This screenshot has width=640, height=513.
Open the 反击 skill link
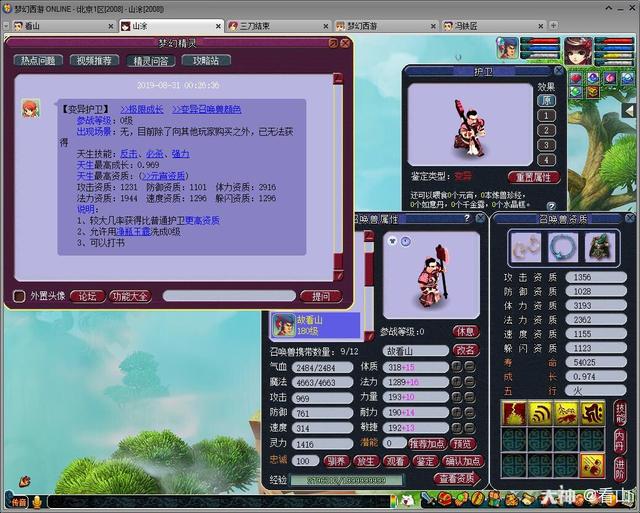point(129,154)
